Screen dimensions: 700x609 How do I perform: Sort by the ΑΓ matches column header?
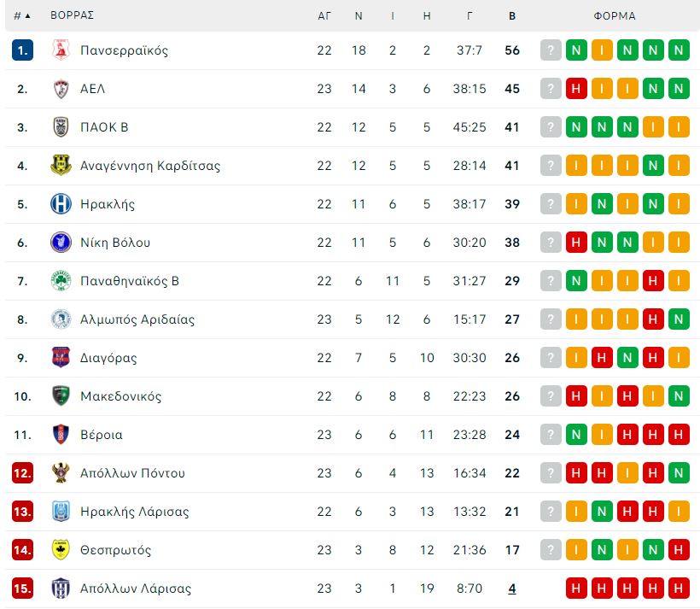[324, 15]
